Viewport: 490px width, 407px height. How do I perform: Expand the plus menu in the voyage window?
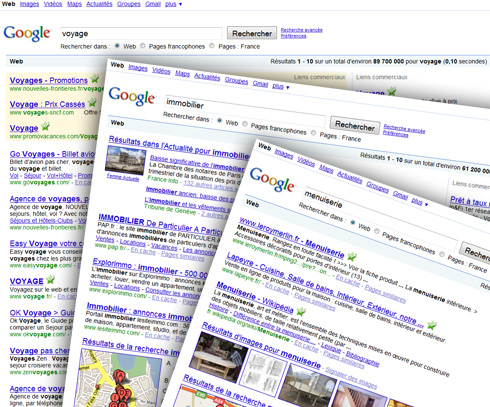pos(173,4)
